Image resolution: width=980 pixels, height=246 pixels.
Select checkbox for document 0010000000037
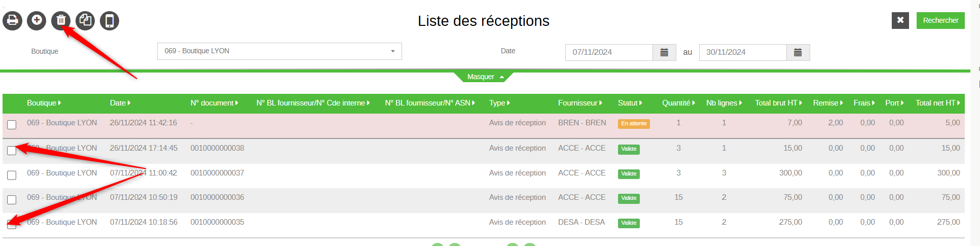click(12, 175)
